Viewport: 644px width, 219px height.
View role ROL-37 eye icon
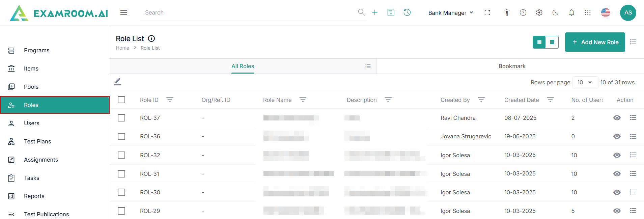617,118
